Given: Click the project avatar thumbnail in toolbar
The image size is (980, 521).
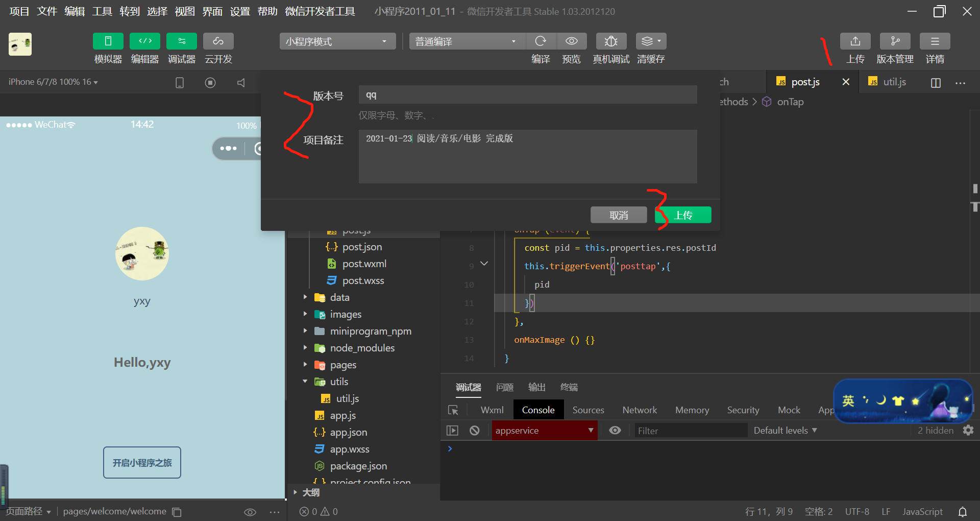Looking at the screenshot, I should (x=20, y=44).
